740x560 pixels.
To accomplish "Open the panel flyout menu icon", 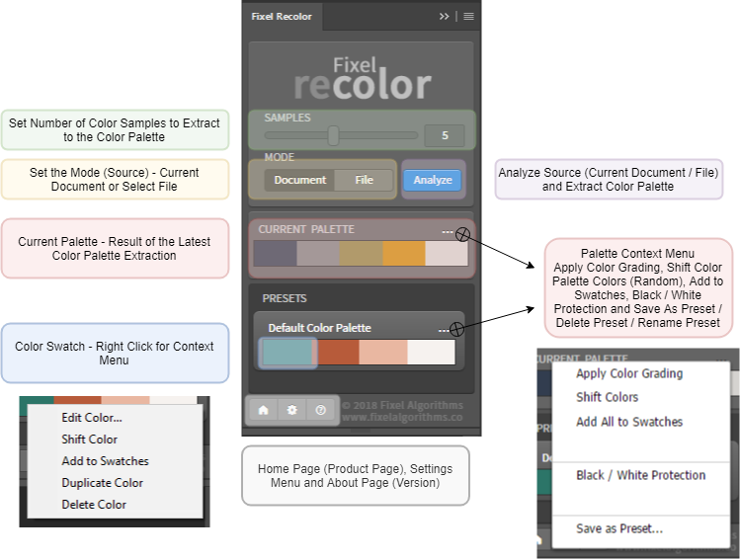I will pyautogui.click(x=468, y=16).
